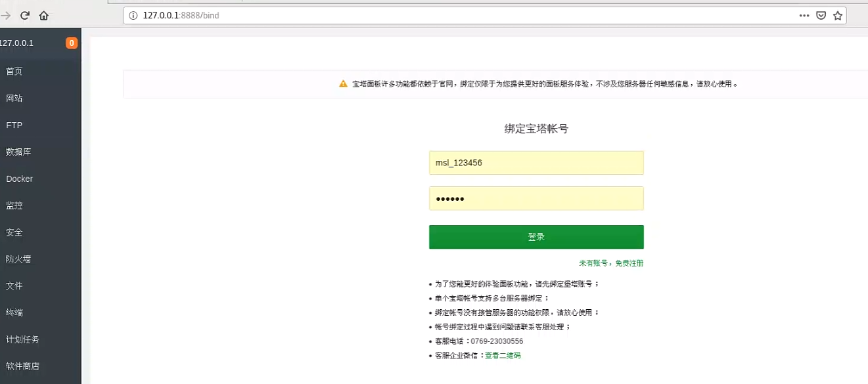
Task: Go to the browser home page icon
Action: 44,15
